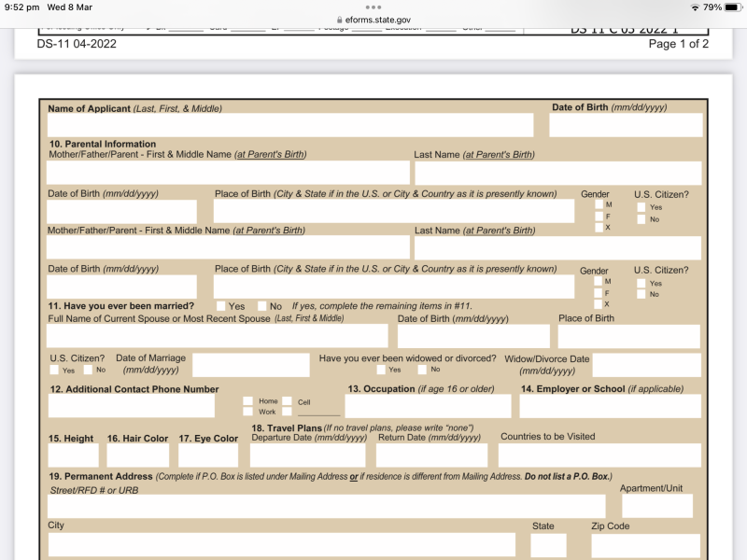Check No for Have you ever been married
Image resolution: width=747 pixels, height=560 pixels.
[262, 306]
